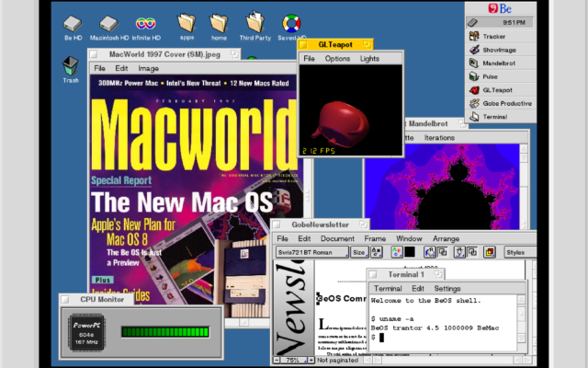The image size is (588, 368).
Task: Open the Be HD disk icon
Action: pos(73,24)
